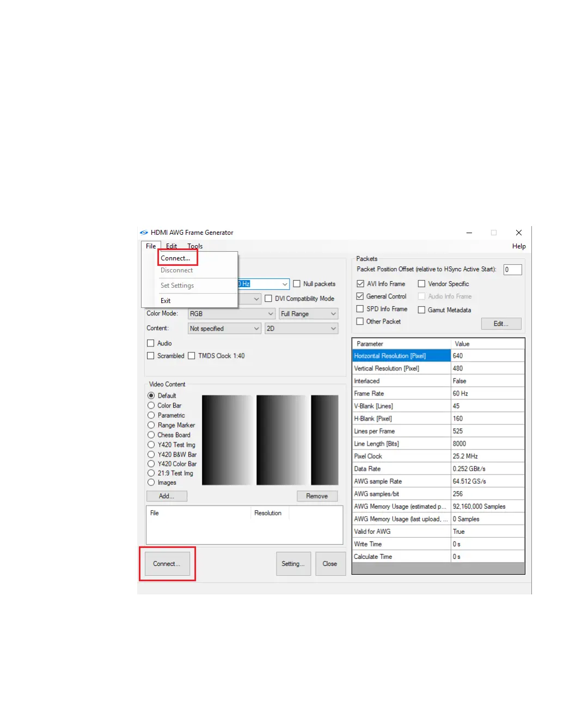
Task: Choose the Images radio option
Action: click(x=151, y=482)
